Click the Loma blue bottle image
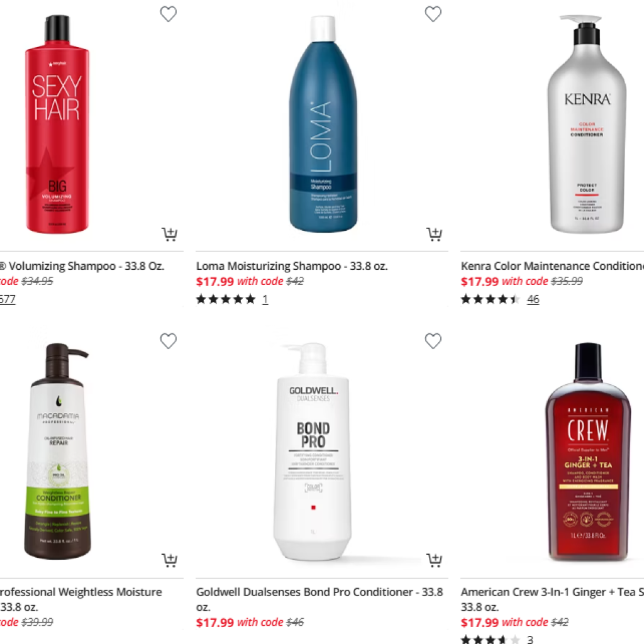 [323, 124]
